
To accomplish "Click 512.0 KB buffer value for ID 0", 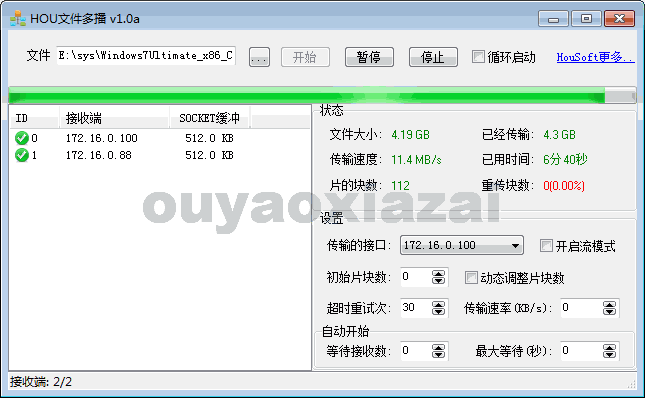I will tap(209, 138).
